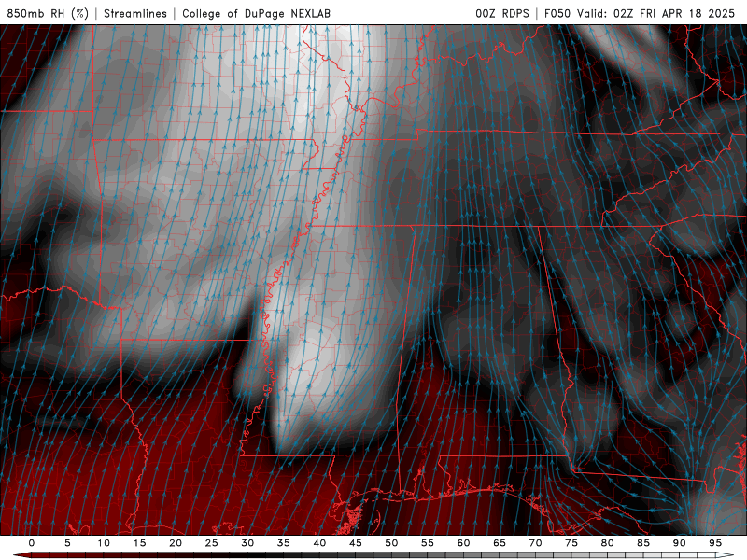The image size is (747, 560).
Task: Click the 30 label on the color scale
Action: 247,543
